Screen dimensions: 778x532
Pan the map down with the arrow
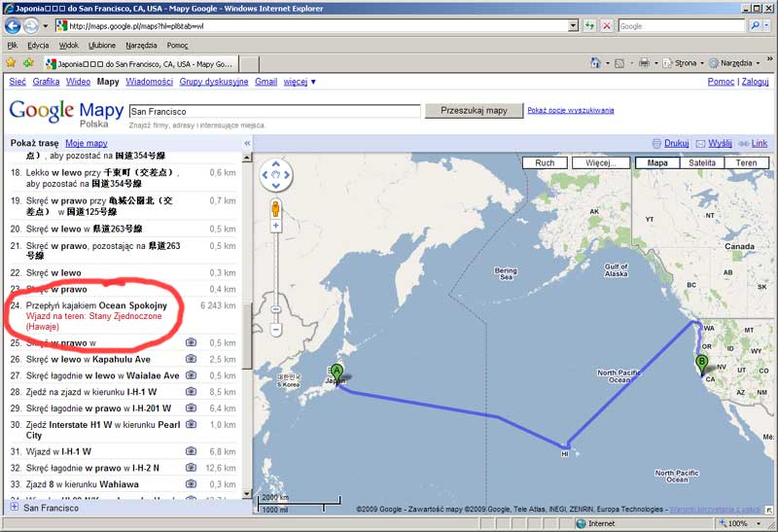(x=276, y=186)
